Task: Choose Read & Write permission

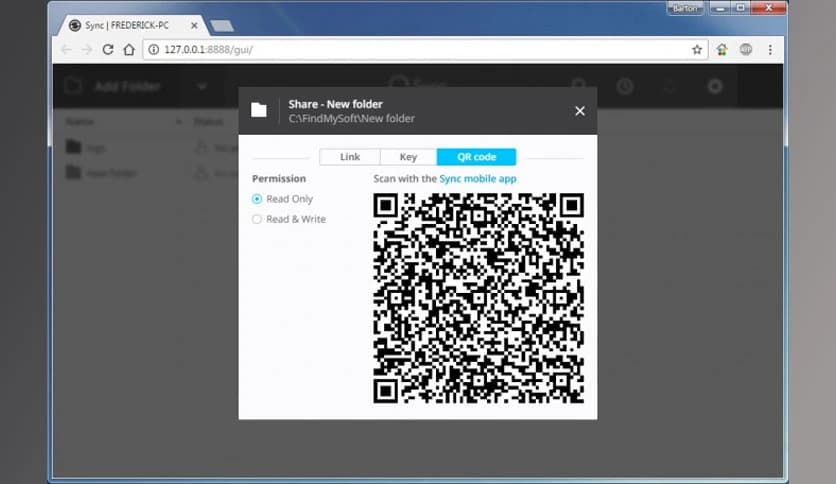Action: [x=289, y=219]
